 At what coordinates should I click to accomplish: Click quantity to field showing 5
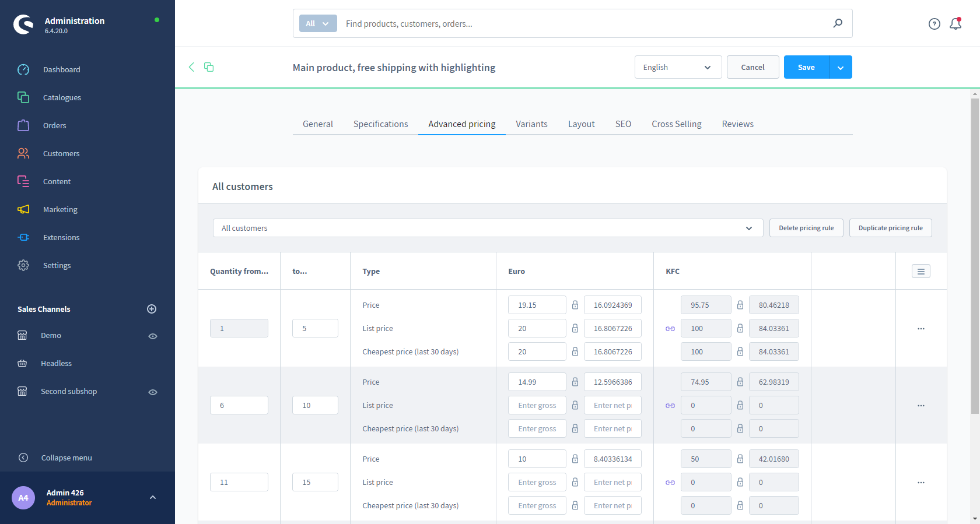315,328
